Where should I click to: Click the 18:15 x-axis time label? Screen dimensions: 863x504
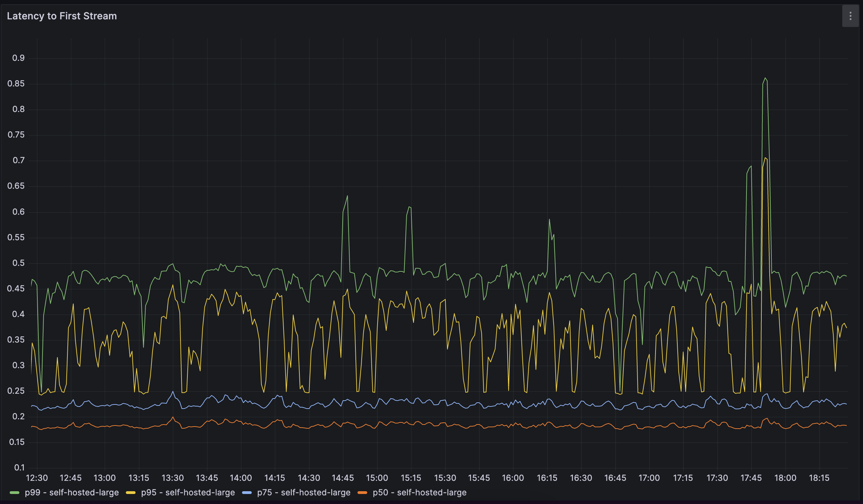tap(819, 478)
